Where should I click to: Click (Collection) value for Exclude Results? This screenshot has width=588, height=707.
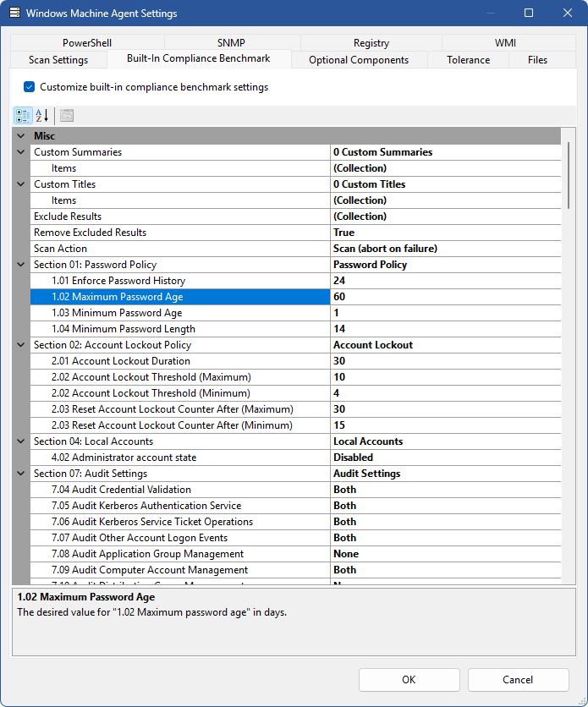point(446,216)
